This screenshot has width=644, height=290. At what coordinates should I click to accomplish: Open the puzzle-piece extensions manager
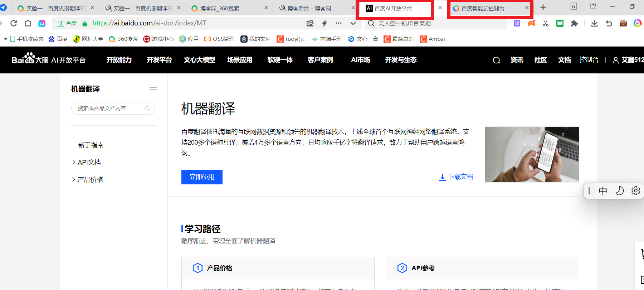tap(574, 23)
